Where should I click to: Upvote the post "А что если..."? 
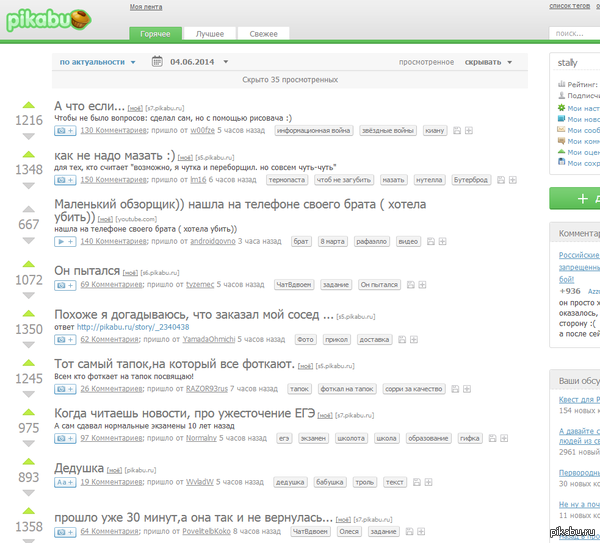tap(29, 103)
